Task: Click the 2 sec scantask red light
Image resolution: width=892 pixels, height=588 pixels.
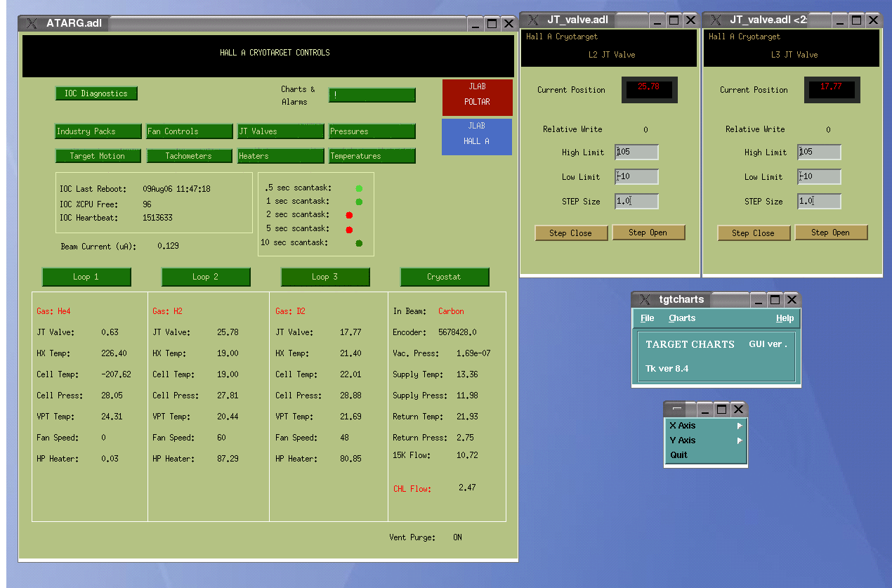Action: coord(349,215)
